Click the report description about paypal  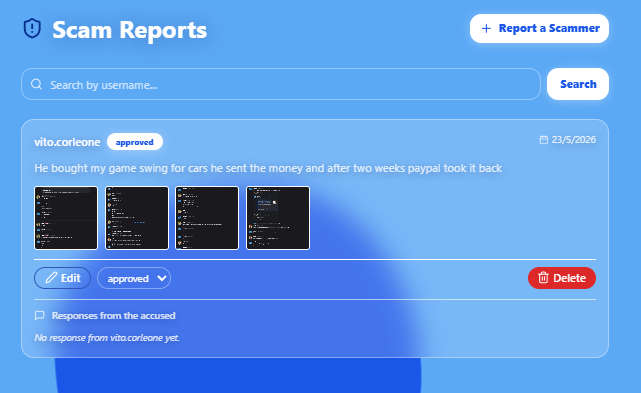click(268, 168)
